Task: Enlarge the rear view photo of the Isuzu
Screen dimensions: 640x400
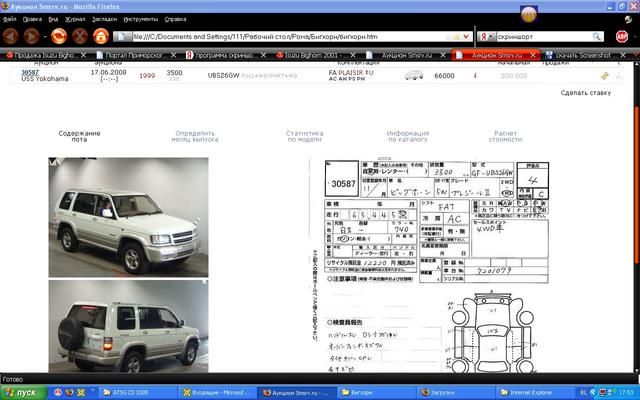Action: pyautogui.click(x=128, y=326)
